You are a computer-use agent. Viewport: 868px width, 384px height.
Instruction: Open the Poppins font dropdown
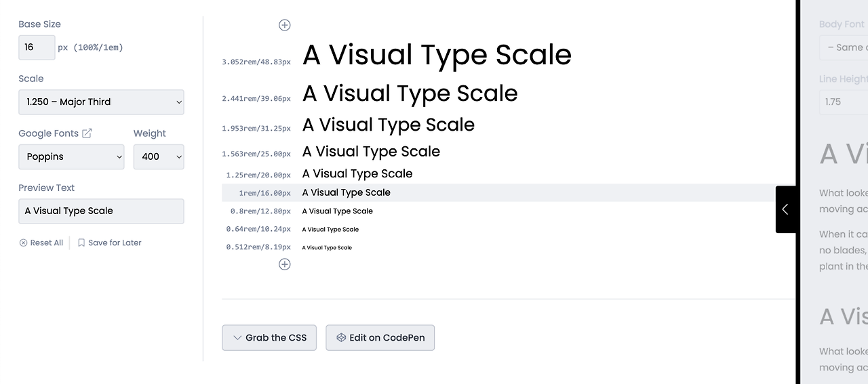pos(71,156)
